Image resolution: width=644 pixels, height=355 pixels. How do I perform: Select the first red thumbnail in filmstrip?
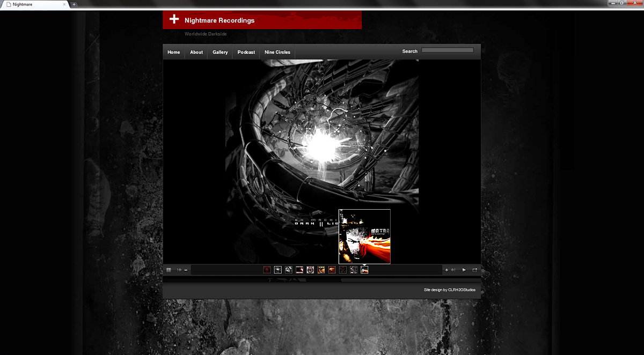click(x=267, y=270)
